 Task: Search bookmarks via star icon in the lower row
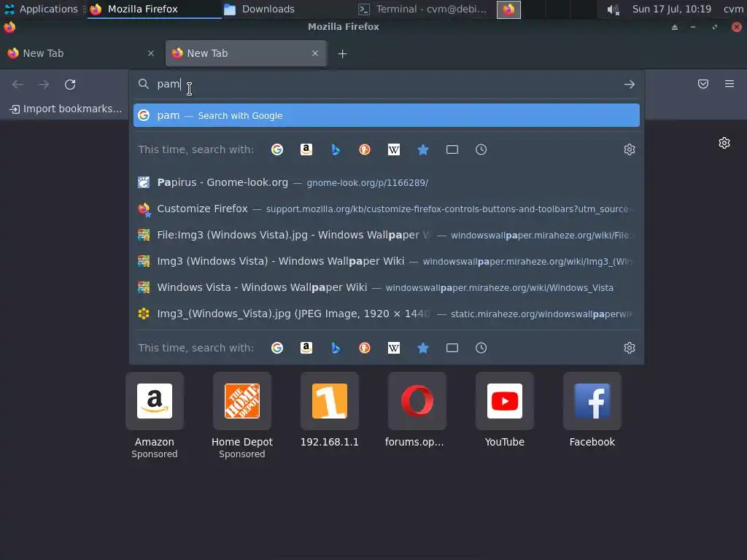click(x=423, y=348)
